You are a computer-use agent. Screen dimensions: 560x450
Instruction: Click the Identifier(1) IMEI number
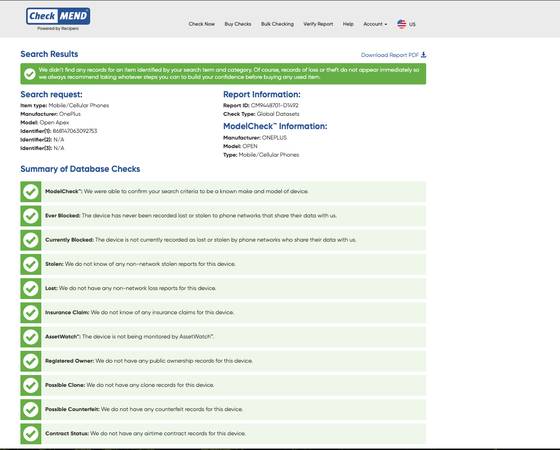coord(75,131)
